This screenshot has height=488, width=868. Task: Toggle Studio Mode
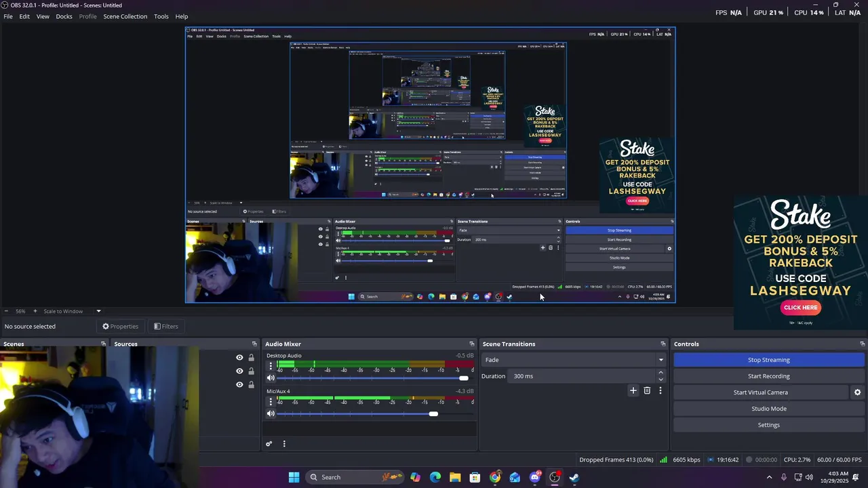[769, 409]
